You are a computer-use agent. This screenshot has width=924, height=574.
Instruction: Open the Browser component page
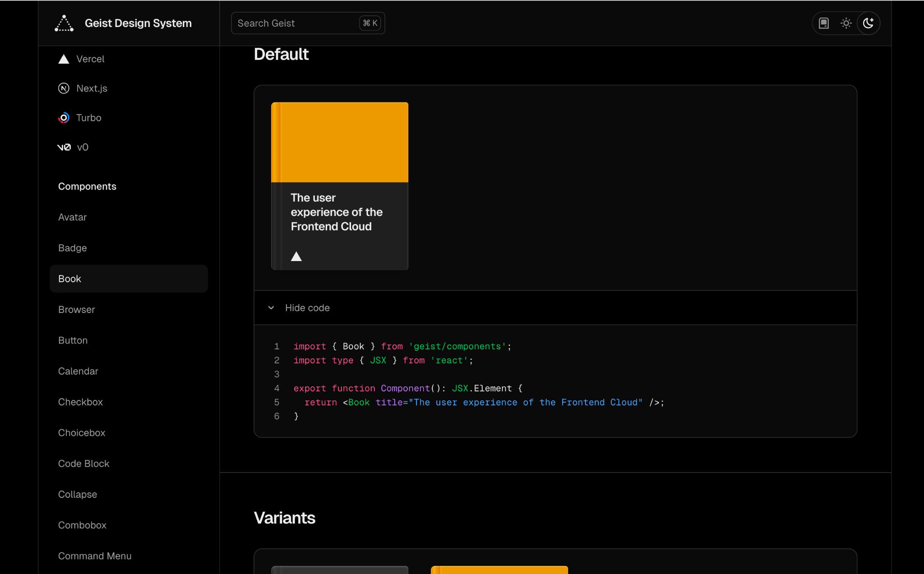click(77, 310)
